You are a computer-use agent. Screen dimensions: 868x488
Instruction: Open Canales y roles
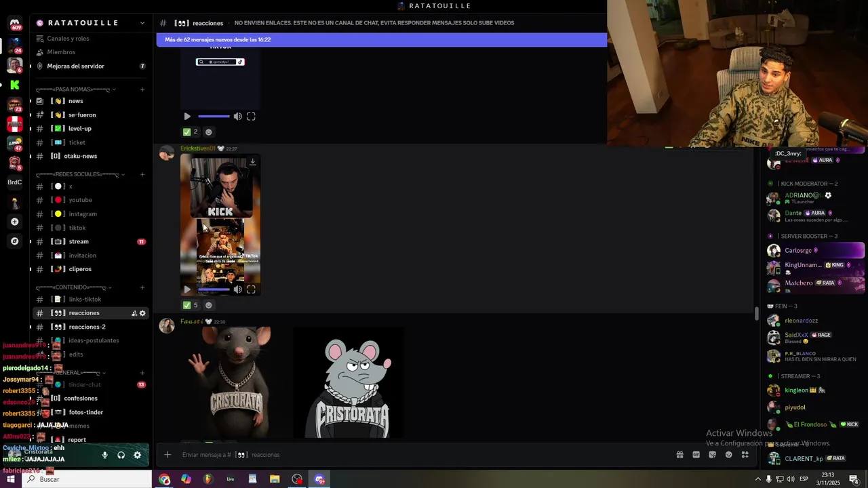[91, 39]
